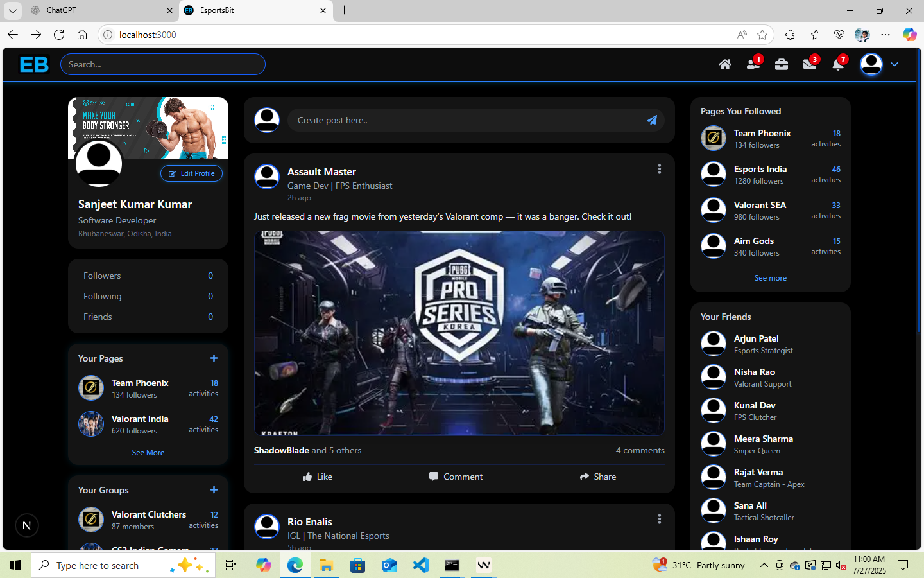924x578 pixels.
Task: Open browser Settings and more menu
Action: coord(886,35)
